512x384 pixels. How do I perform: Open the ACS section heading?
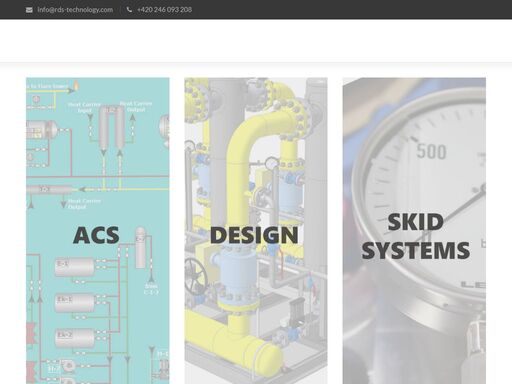pyautogui.click(x=96, y=235)
